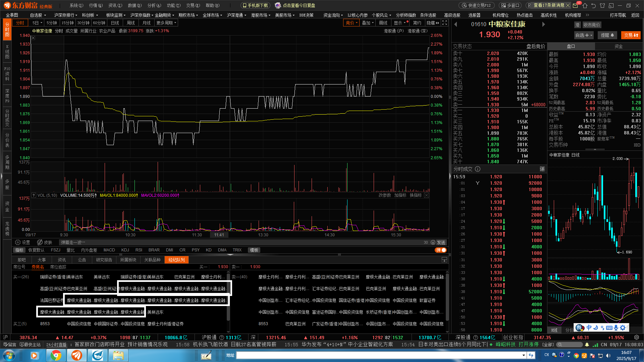This screenshot has height=362, width=644.
Task: Click the undo back-arrow icon in title bar
Action: tap(594, 5)
